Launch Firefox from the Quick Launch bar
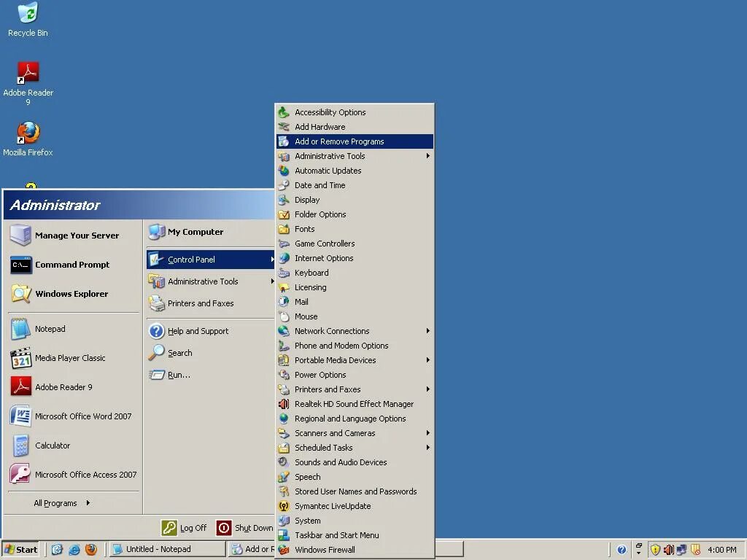The height and width of the screenshot is (560, 747). click(x=91, y=550)
